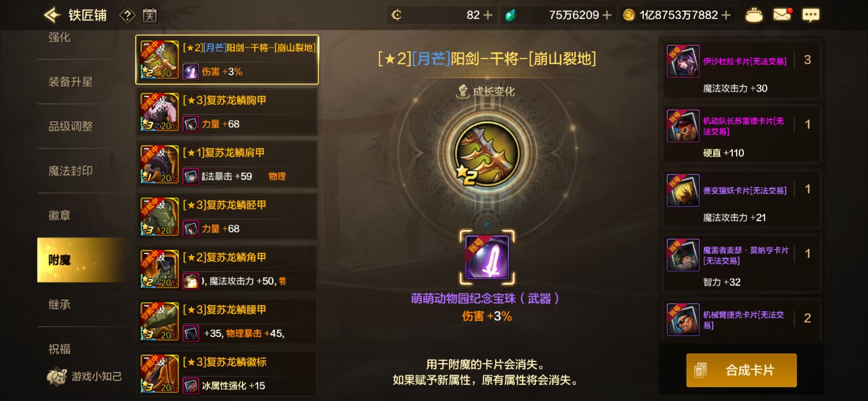Image resolution: width=868 pixels, height=401 pixels.
Task: Add gold via plus after 1亿8753万7882
Action: (x=726, y=15)
